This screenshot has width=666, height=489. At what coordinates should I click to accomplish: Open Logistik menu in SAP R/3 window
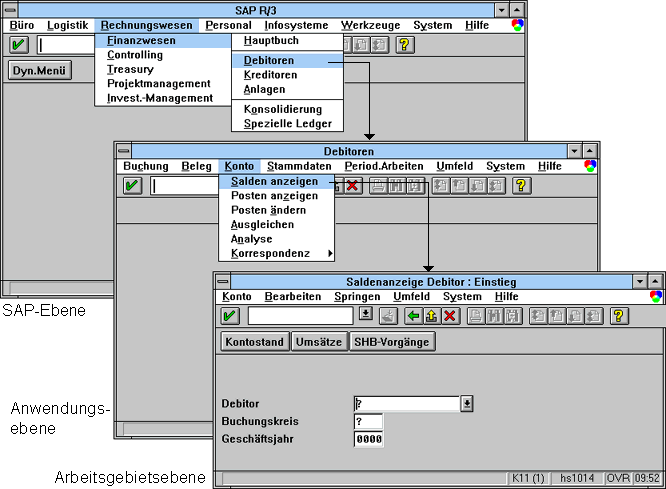[x=68, y=25]
